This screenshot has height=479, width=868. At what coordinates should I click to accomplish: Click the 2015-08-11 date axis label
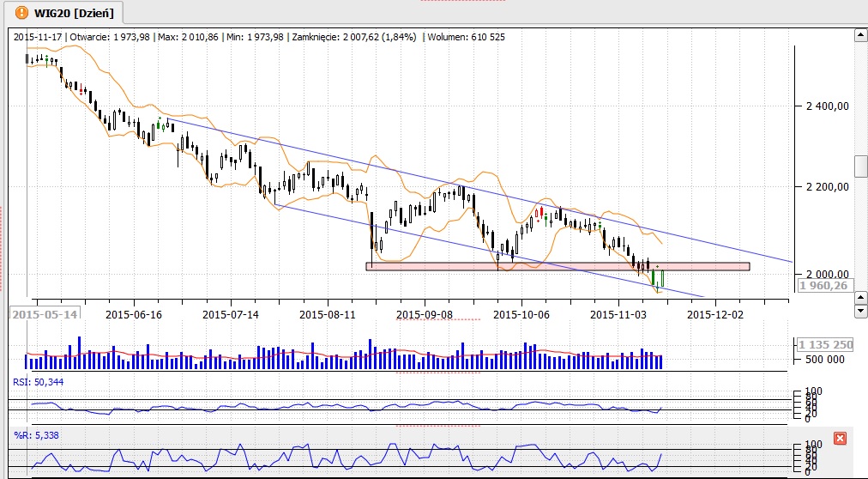click(328, 314)
